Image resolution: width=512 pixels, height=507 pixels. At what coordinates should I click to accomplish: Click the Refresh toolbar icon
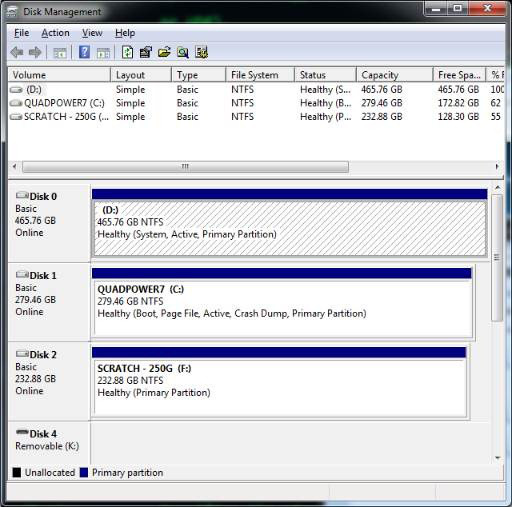click(127, 52)
